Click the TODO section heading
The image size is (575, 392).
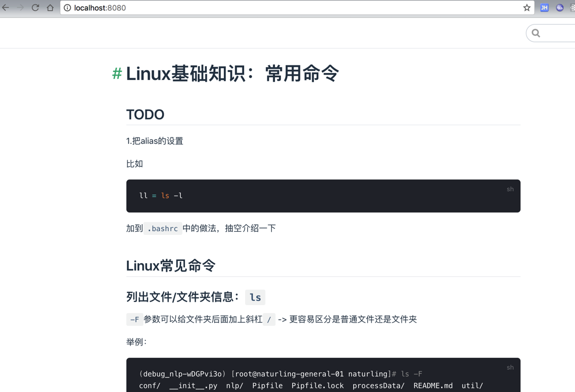tap(145, 115)
